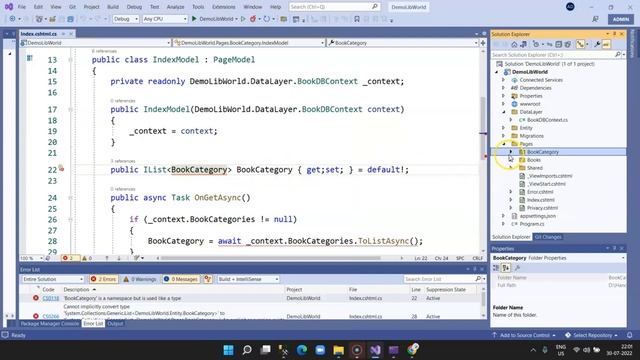Open the Entire Solution scope dropdown
The width and height of the screenshot is (640, 360).
(x=53, y=279)
